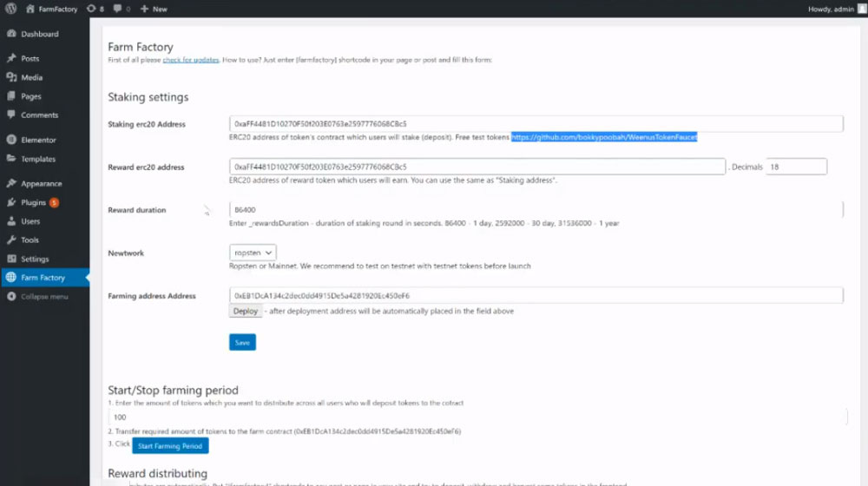Screen dimensions: 868x486
Task: Click the updates icon showing 8
Action: pyautogui.click(x=91, y=9)
